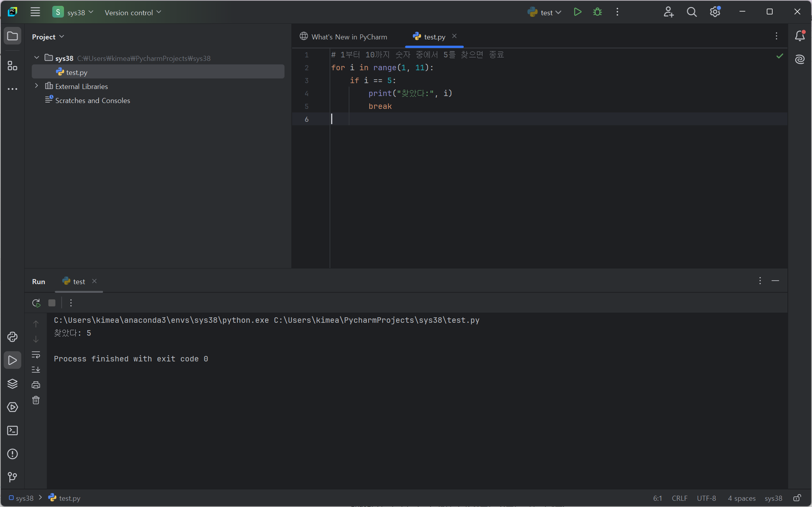Open the Problems tool window icon
The image size is (812, 507).
click(12, 454)
